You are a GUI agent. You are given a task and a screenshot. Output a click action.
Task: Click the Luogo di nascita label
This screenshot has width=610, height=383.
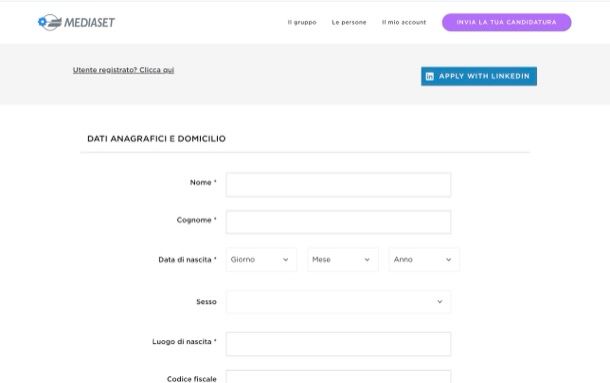pyautogui.click(x=184, y=341)
